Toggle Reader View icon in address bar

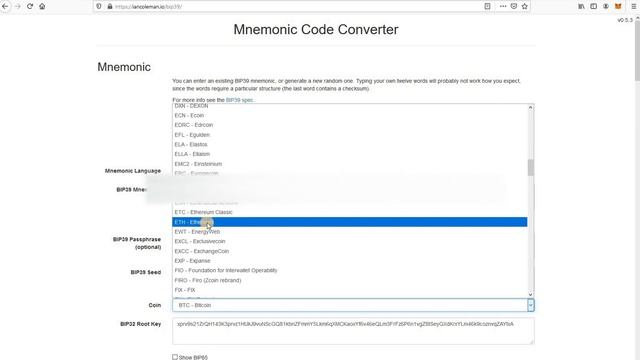coord(487,6)
